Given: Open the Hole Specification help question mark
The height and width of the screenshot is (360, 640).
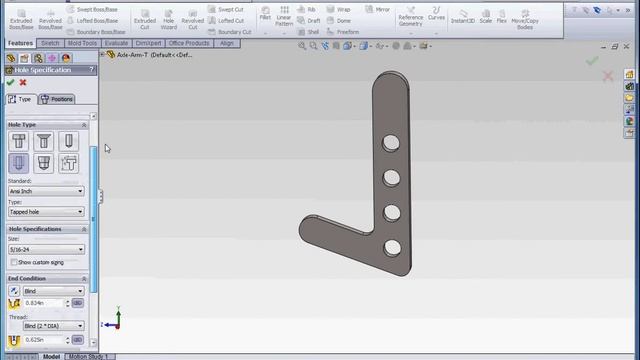Looking at the screenshot, I should coord(91,70).
